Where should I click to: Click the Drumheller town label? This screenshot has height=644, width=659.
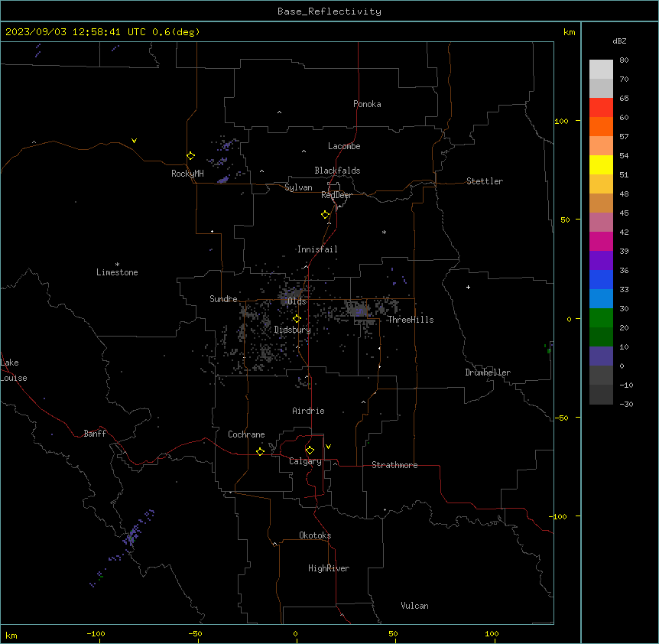click(488, 372)
